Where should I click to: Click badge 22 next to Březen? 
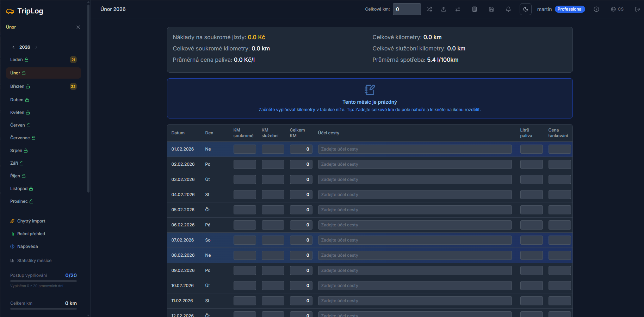(73, 86)
